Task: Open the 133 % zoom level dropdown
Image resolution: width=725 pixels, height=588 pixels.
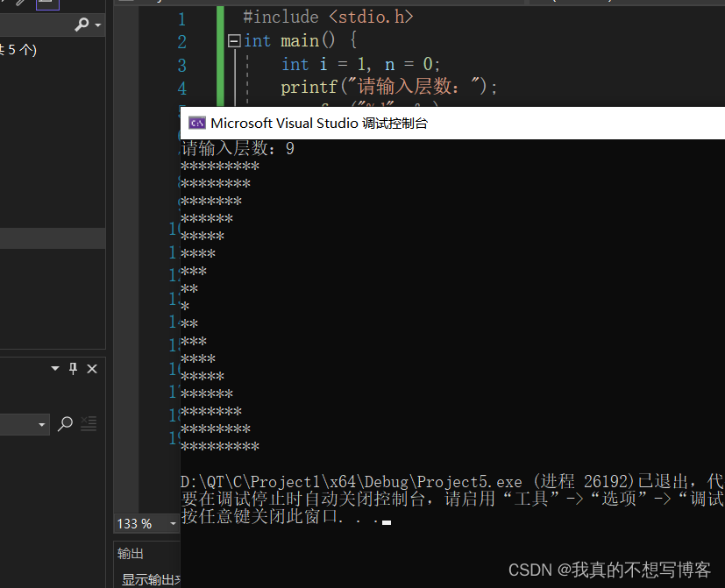Action: coord(173,524)
